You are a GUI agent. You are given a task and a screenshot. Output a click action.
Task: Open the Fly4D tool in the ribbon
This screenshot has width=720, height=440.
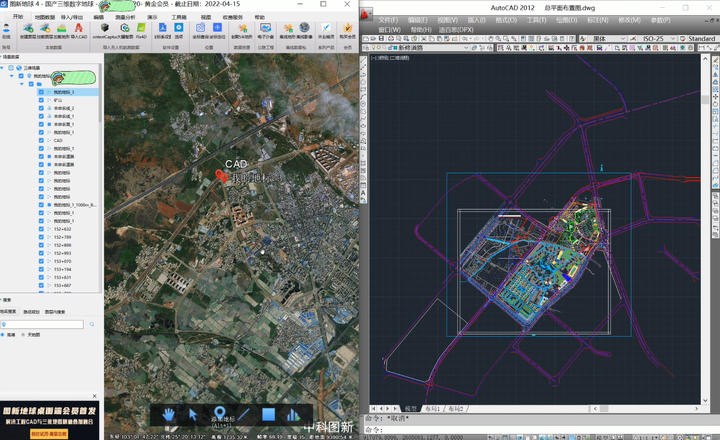point(141,30)
